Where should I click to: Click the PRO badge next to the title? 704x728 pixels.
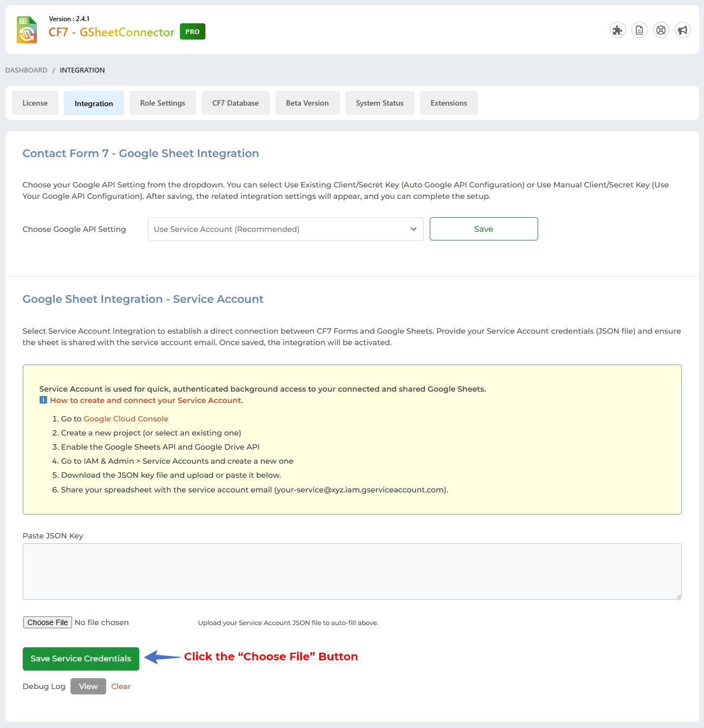(192, 31)
